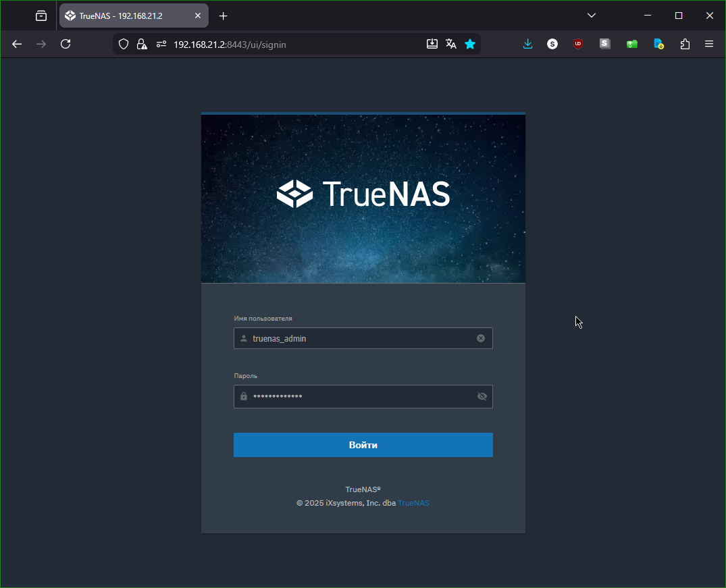Maximize the browser window
This screenshot has height=588, width=726.
click(679, 16)
